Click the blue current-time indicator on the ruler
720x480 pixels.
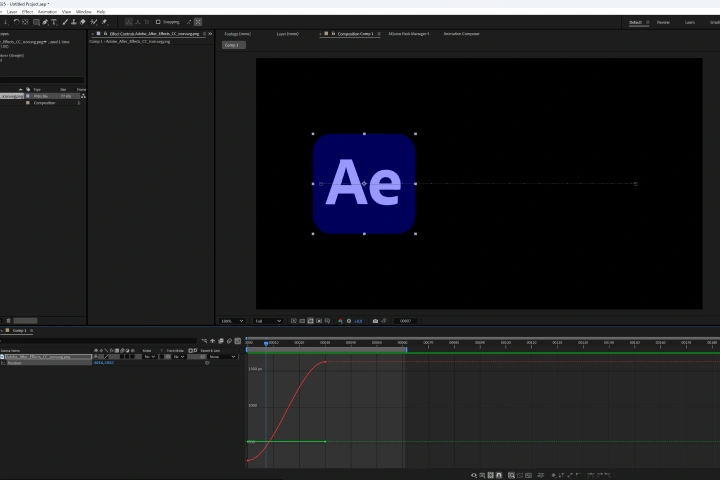pyautogui.click(x=266, y=343)
